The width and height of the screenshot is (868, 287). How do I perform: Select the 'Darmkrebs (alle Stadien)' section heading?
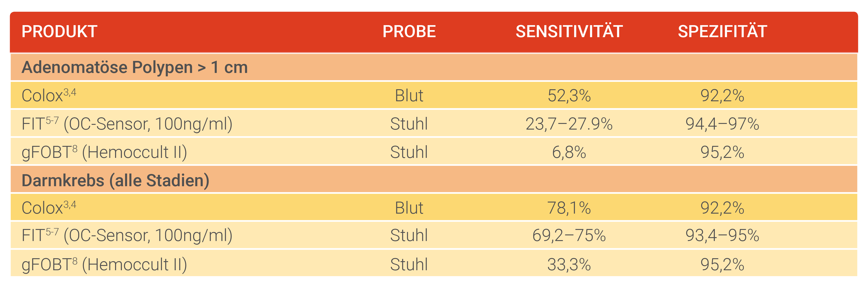(x=115, y=180)
